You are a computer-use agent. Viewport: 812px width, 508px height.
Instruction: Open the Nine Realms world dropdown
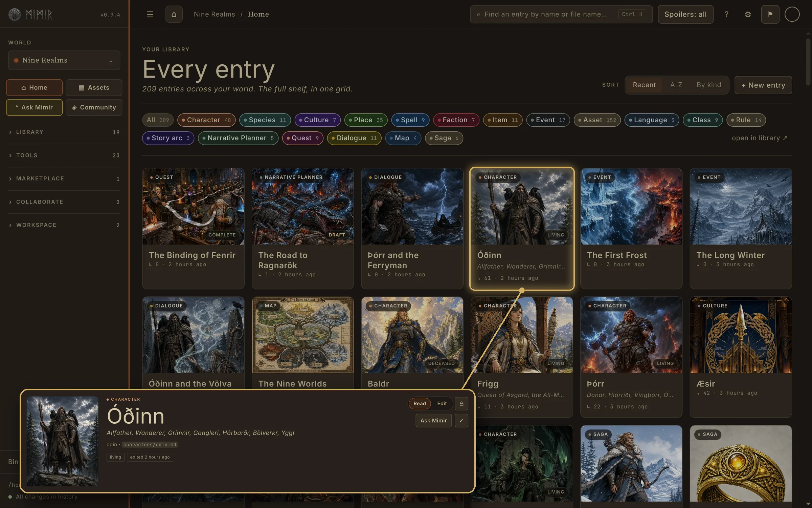(x=64, y=60)
